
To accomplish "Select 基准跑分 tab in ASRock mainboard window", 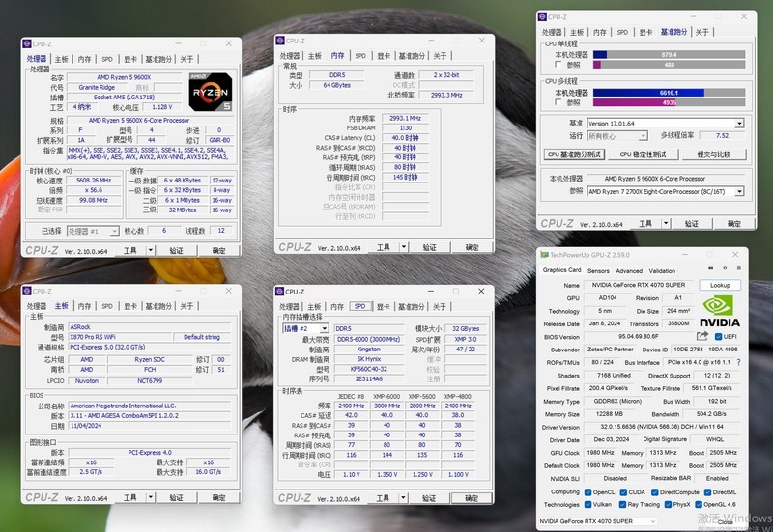I will pyautogui.click(x=158, y=306).
